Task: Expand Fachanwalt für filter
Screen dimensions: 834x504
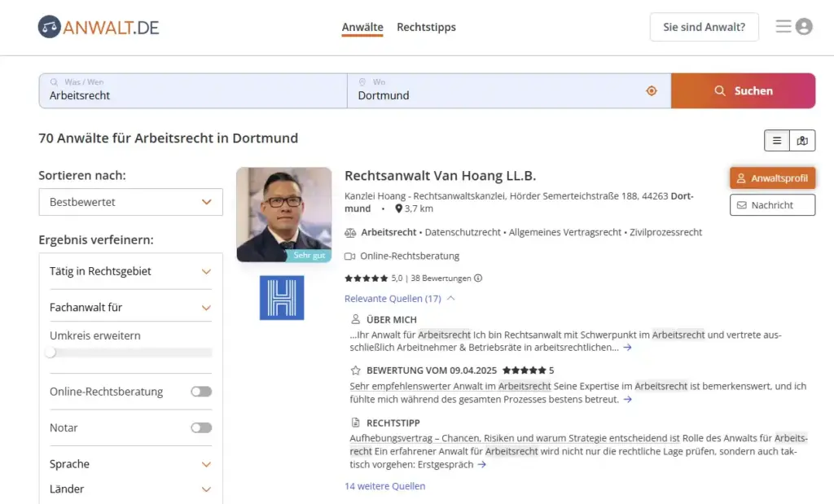Action: 131,307
